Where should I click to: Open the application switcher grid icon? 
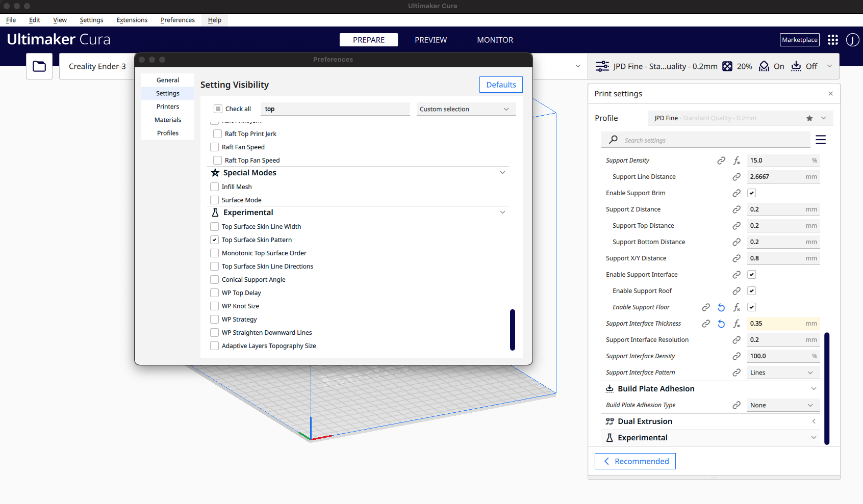pyautogui.click(x=833, y=40)
